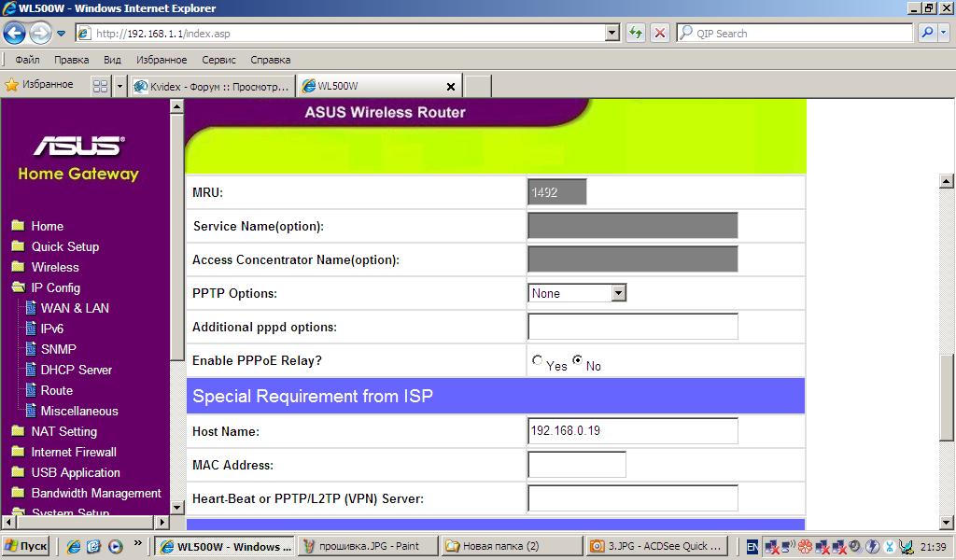Viewport: 956px width, 560px height.
Task: Open Quick Tabs grid icon
Action: [101, 86]
